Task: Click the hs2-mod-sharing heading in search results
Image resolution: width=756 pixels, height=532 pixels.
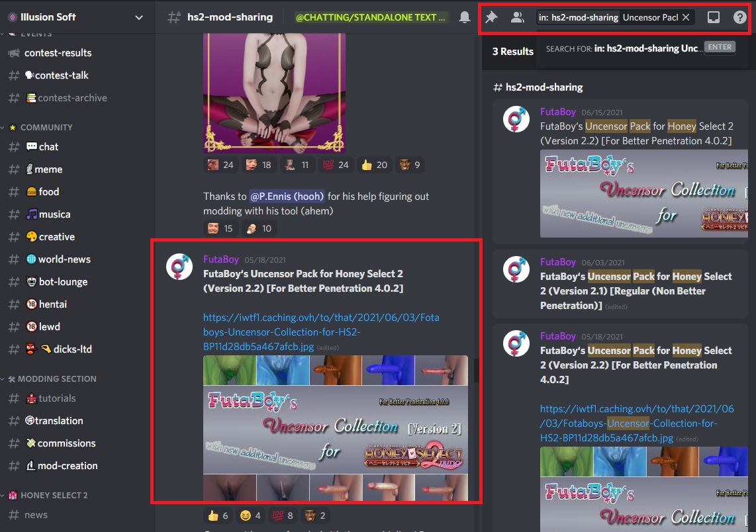Action: coord(538,87)
